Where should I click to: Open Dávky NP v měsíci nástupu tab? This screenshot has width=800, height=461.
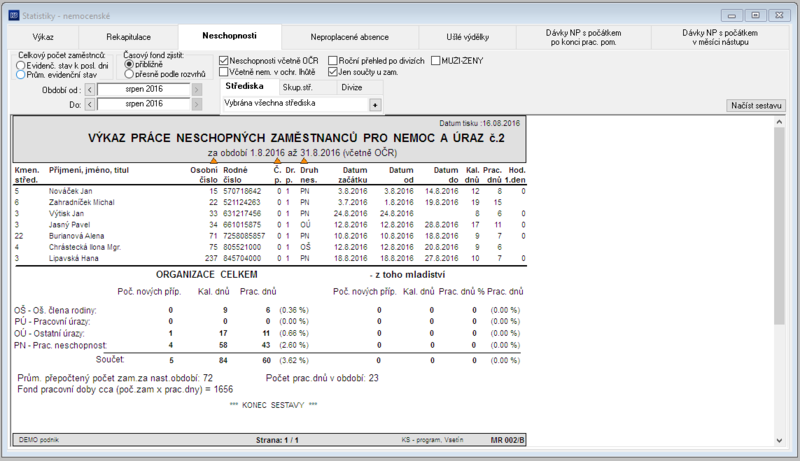pyautogui.click(x=720, y=37)
